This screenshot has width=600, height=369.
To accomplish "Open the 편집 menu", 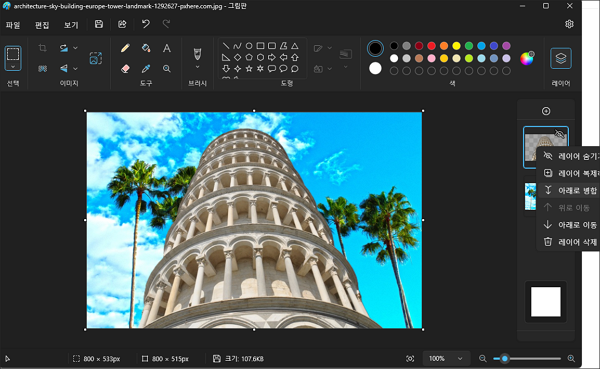I will 42,25.
